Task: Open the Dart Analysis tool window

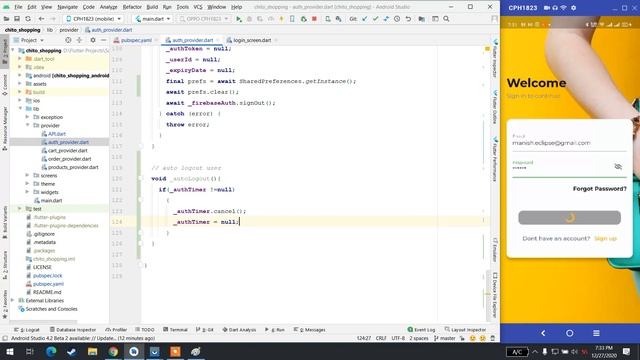Action: tap(240, 329)
